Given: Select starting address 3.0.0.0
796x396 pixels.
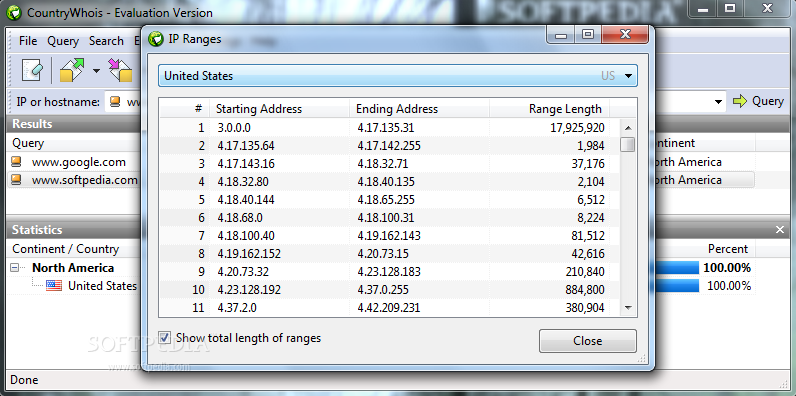Looking at the screenshot, I should coord(234,128).
